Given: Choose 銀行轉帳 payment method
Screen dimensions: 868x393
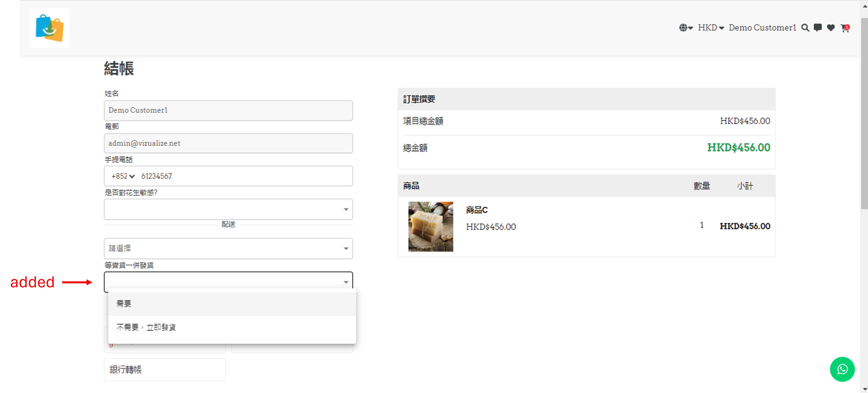Looking at the screenshot, I should click(165, 369).
